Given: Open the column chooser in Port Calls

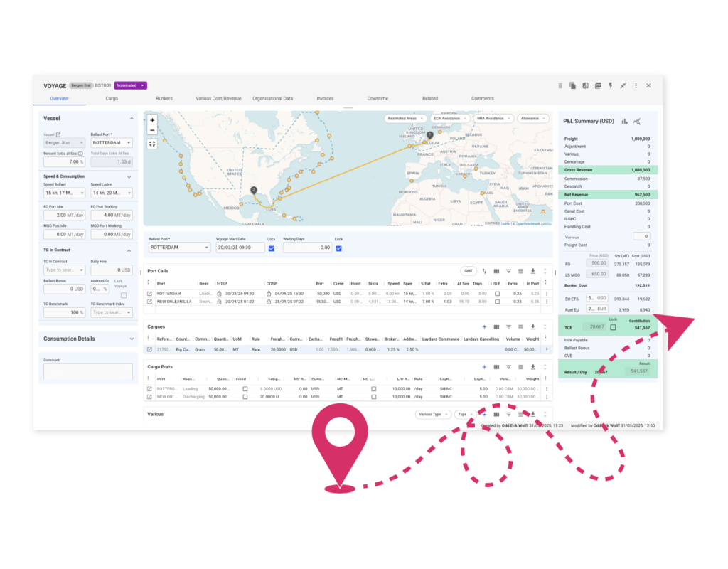Looking at the screenshot, I should point(496,271).
